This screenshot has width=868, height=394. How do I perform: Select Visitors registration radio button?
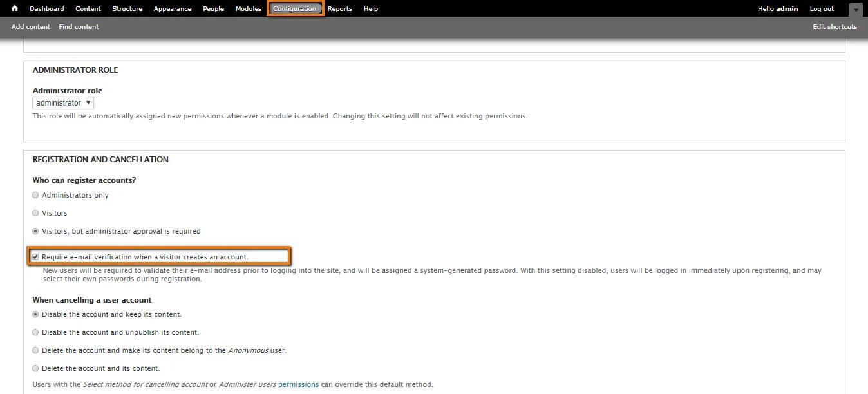[x=35, y=213]
